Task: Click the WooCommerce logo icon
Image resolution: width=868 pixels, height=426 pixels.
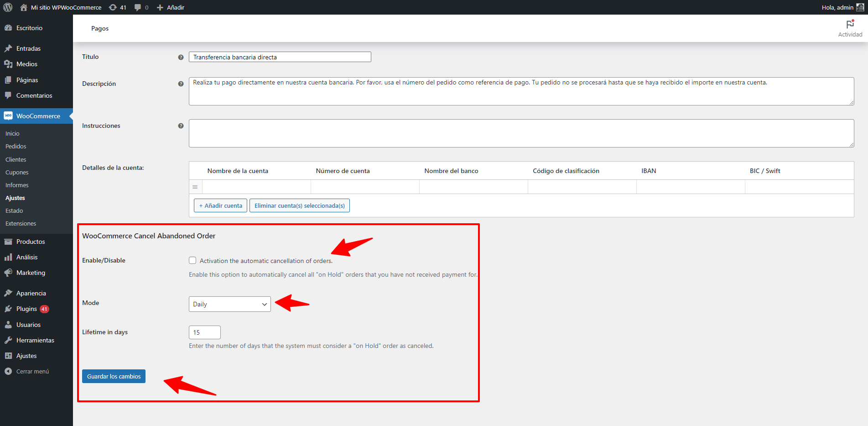Action: 8,116
